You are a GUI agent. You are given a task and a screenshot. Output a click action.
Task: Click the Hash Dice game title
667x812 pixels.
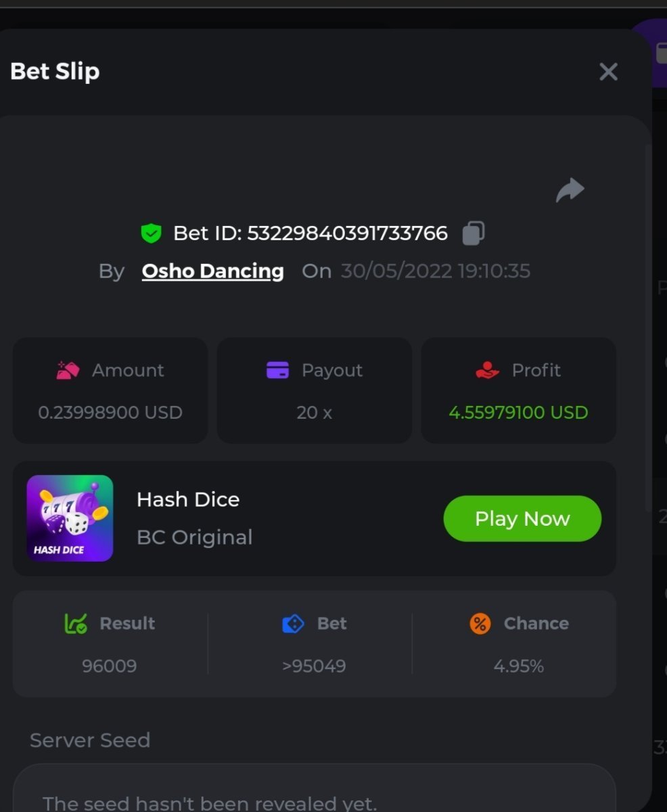pos(188,499)
